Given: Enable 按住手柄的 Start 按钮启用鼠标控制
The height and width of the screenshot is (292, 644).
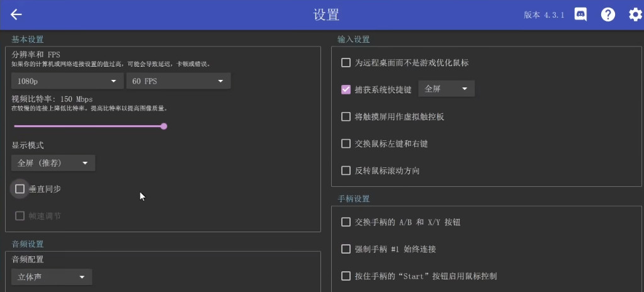Looking at the screenshot, I should pyautogui.click(x=346, y=276).
